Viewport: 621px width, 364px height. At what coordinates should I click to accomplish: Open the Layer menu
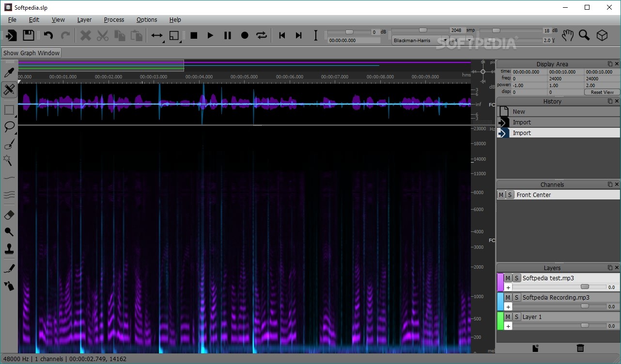pos(84,20)
